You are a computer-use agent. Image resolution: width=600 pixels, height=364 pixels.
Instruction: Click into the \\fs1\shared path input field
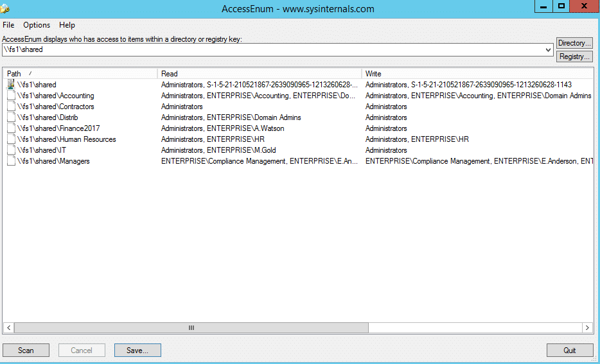(x=272, y=49)
